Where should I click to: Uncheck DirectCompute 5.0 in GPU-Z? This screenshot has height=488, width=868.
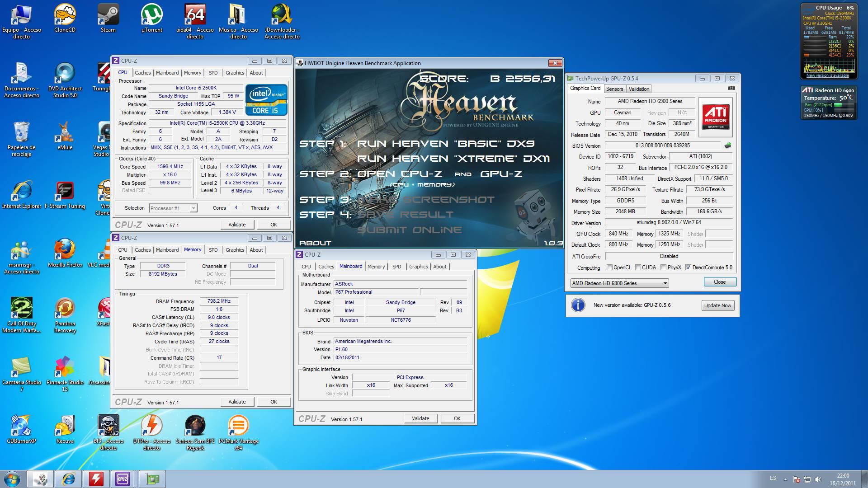click(688, 267)
